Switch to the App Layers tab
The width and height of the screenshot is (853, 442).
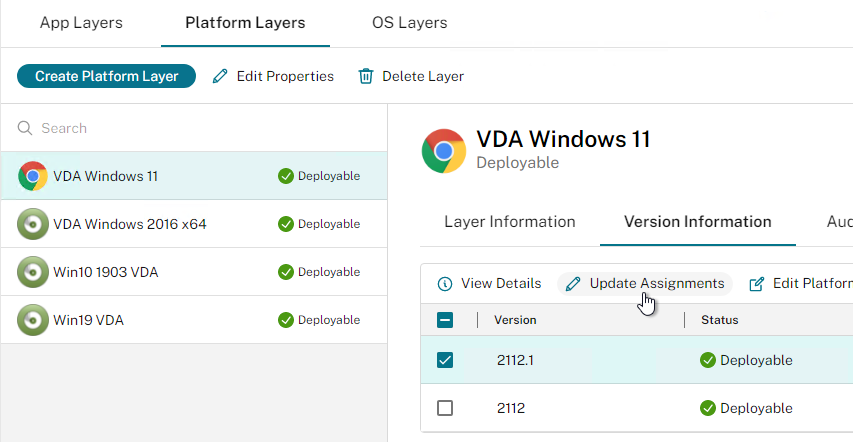click(81, 23)
